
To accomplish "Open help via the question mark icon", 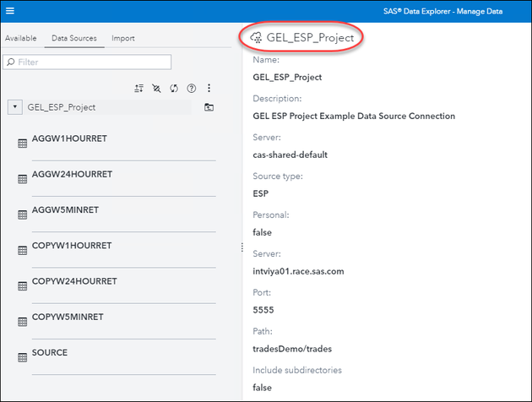I will point(191,88).
